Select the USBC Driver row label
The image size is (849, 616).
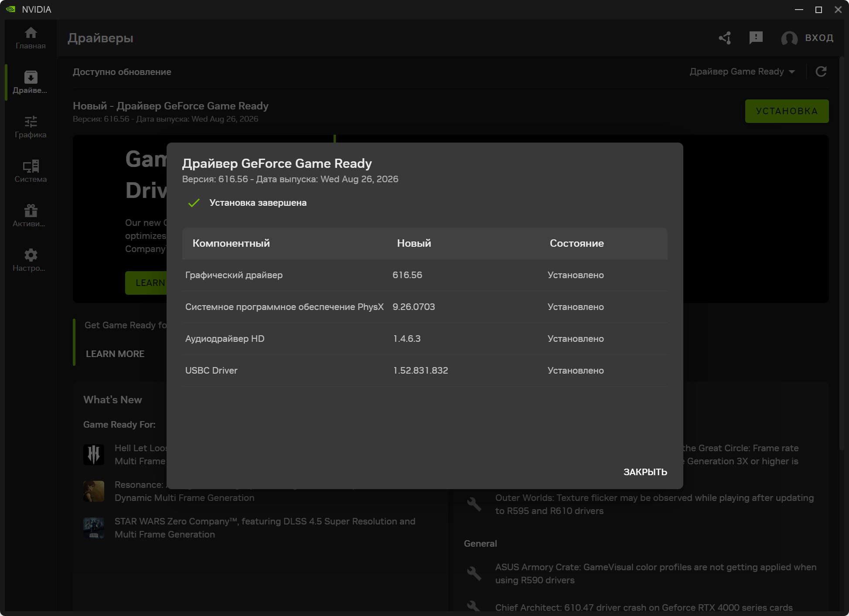(x=211, y=371)
